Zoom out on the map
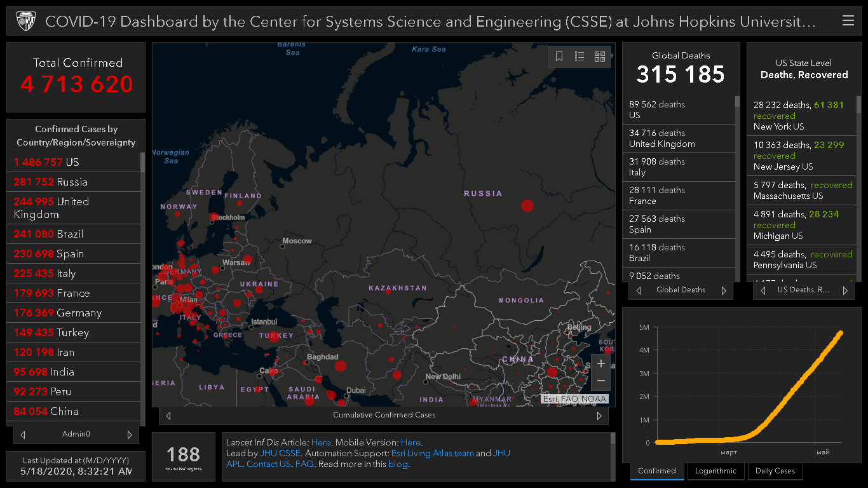 click(601, 381)
